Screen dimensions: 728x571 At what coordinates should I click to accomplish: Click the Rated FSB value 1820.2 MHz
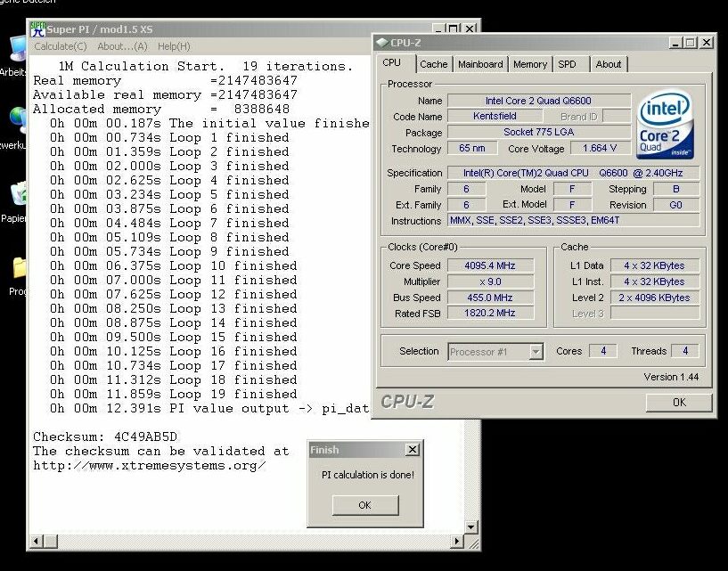490,314
